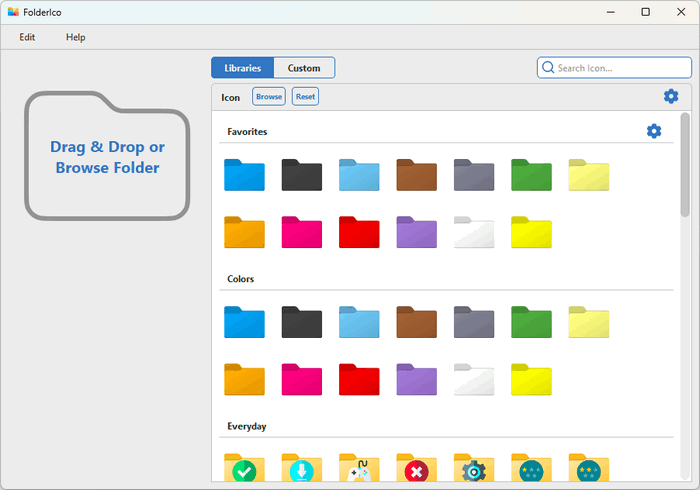Screen dimensions: 700x490
Task: Click the Reset button
Action: (305, 96)
